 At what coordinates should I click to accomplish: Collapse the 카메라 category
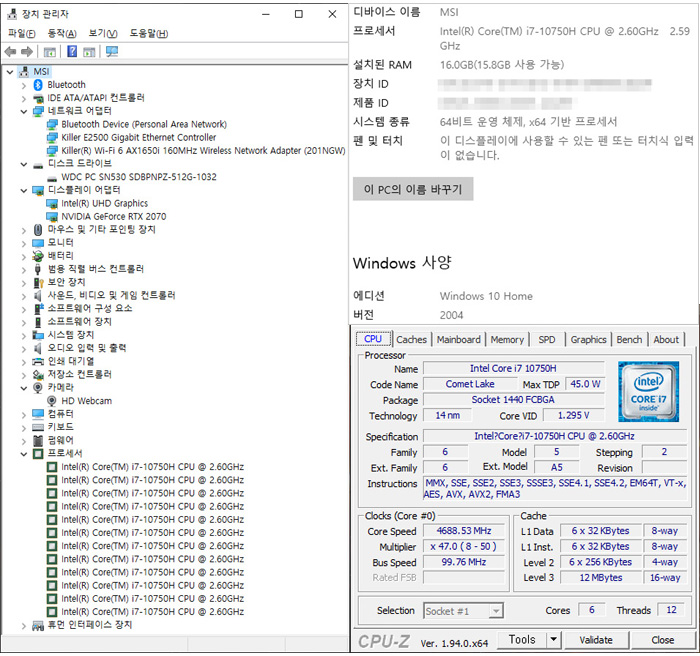coord(24,388)
